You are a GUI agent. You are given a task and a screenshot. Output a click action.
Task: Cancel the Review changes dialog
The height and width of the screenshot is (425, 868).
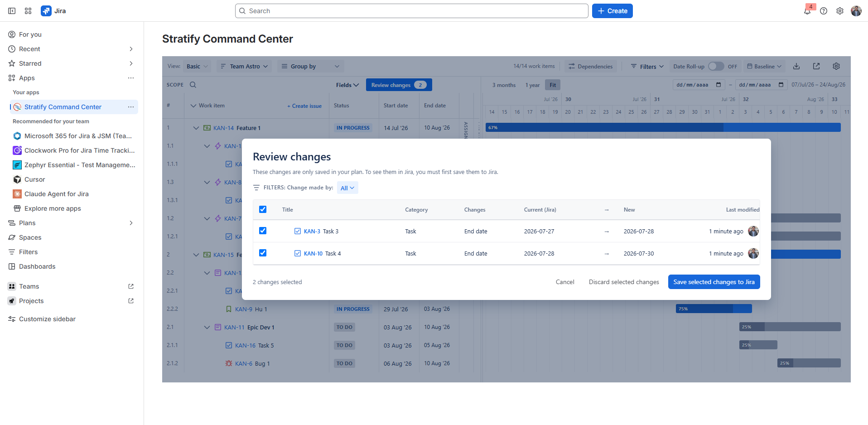[x=565, y=282]
